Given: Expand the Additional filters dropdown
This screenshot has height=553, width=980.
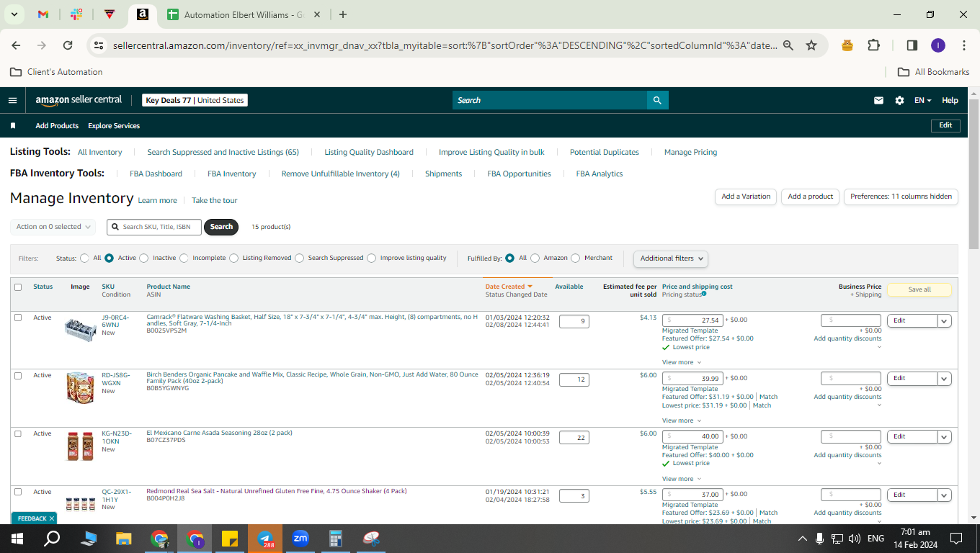Looking at the screenshot, I should coord(671,258).
